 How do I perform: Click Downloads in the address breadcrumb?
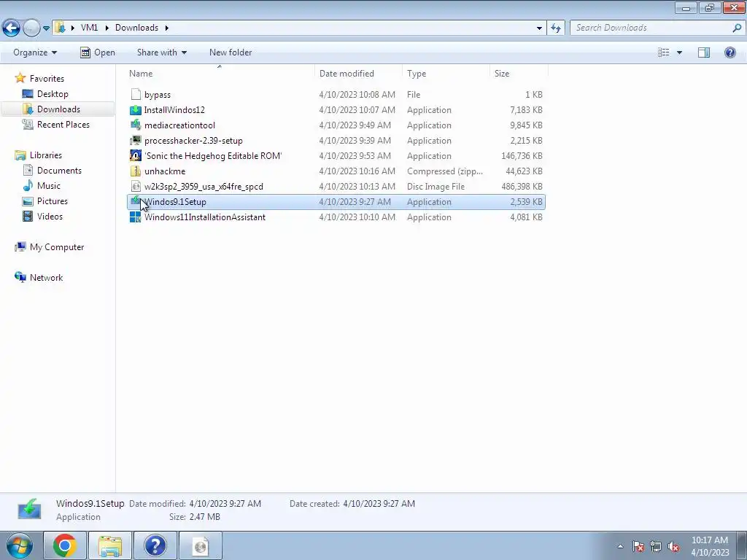136,28
